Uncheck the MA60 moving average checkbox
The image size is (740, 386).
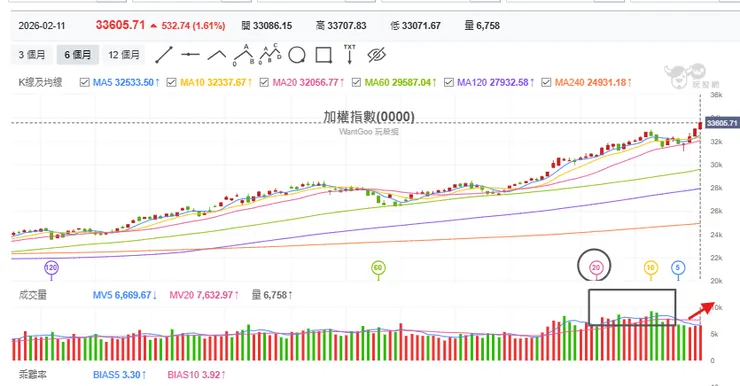pyautogui.click(x=356, y=83)
